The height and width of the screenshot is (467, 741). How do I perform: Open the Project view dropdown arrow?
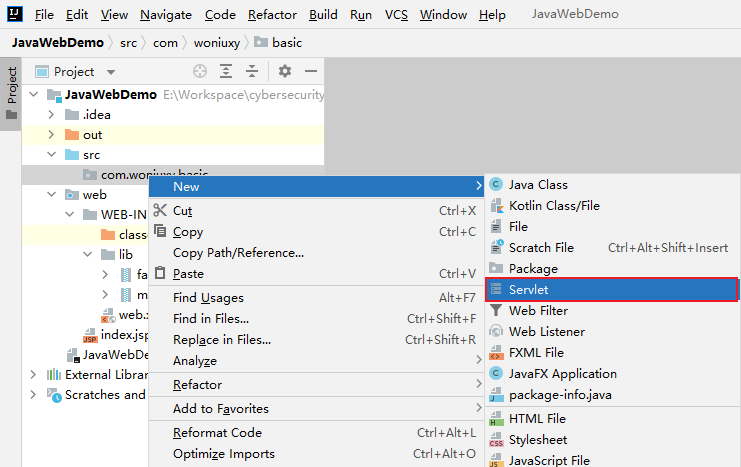pyautogui.click(x=111, y=72)
